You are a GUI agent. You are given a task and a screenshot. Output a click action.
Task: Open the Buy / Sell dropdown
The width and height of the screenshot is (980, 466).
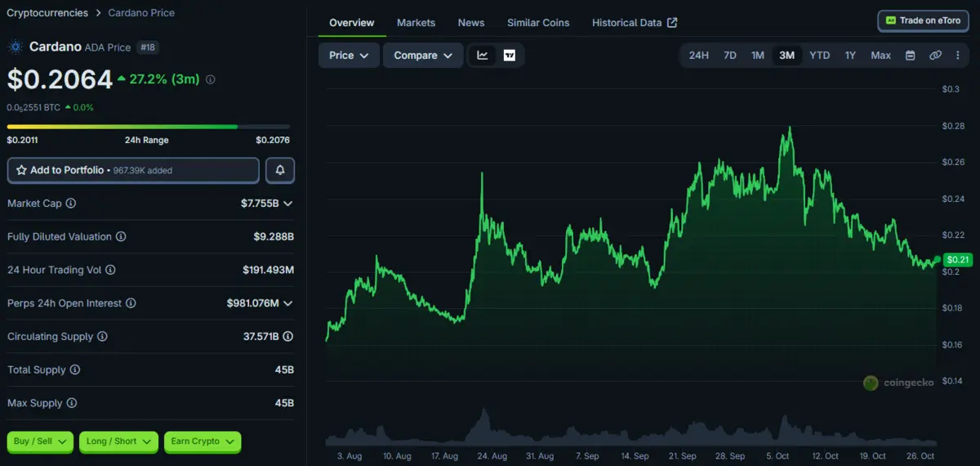point(40,441)
